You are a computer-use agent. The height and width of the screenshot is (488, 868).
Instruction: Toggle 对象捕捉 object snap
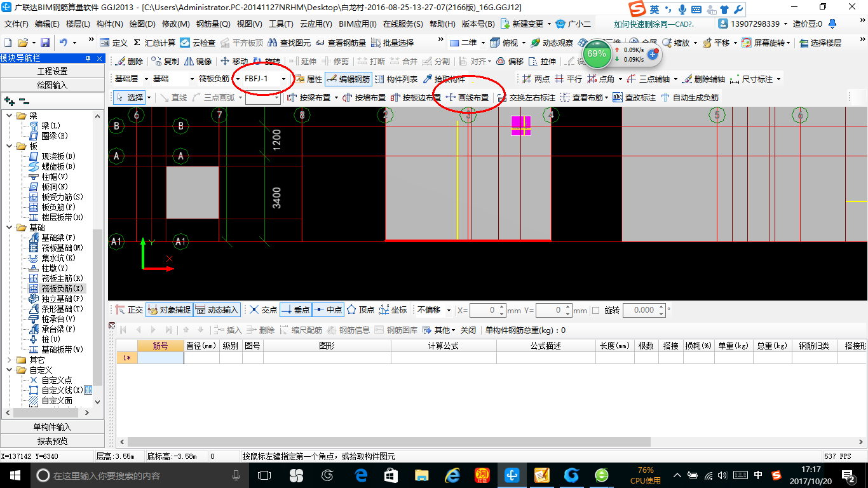pos(168,310)
